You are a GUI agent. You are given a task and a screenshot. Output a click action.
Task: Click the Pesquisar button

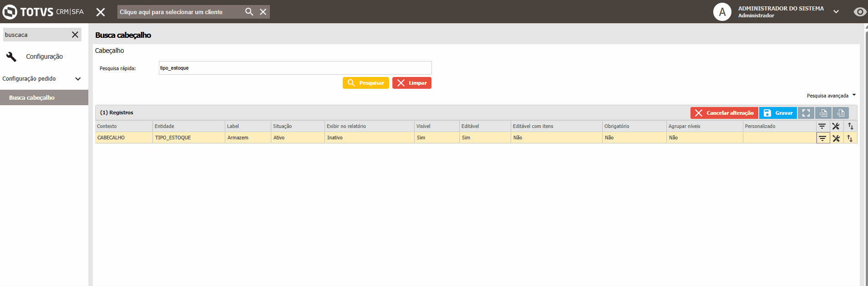coord(365,83)
